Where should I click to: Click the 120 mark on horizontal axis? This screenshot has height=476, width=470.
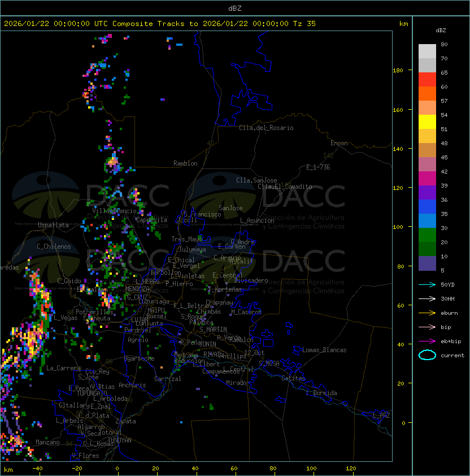tap(352, 469)
